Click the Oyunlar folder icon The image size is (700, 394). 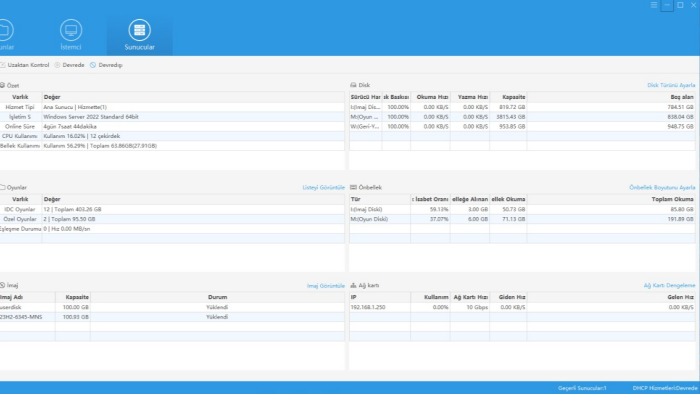2,187
